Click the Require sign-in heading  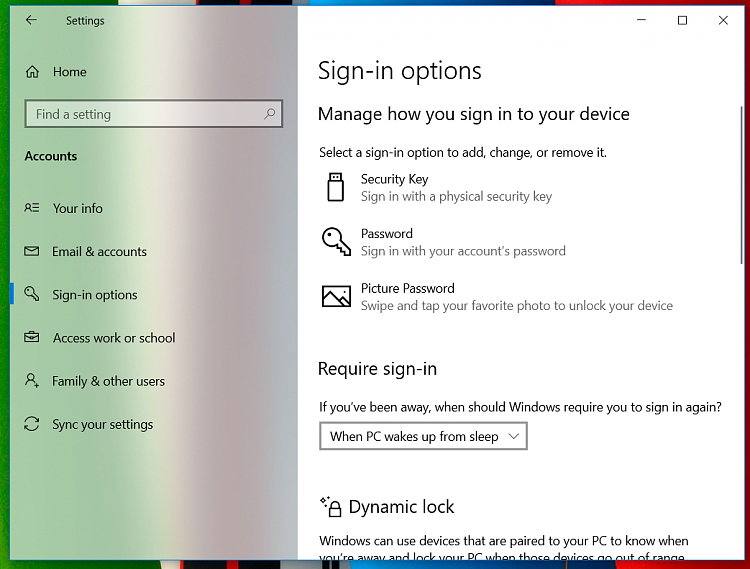[x=377, y=369]
